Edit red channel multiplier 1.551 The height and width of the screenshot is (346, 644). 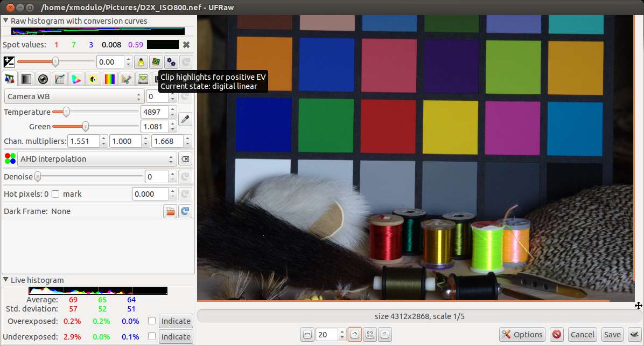coord(83,141)
